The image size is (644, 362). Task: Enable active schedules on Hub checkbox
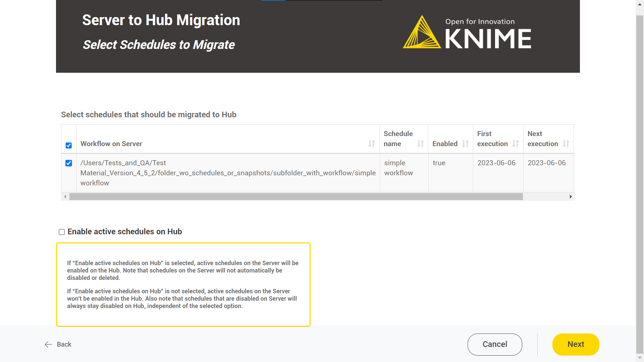click(x=62, y=232)
